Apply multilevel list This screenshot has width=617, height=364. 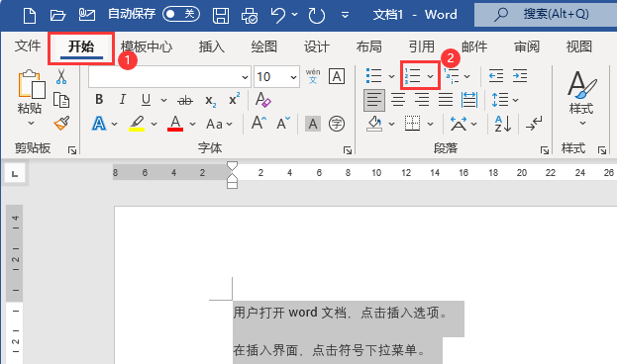click(451, 76)
